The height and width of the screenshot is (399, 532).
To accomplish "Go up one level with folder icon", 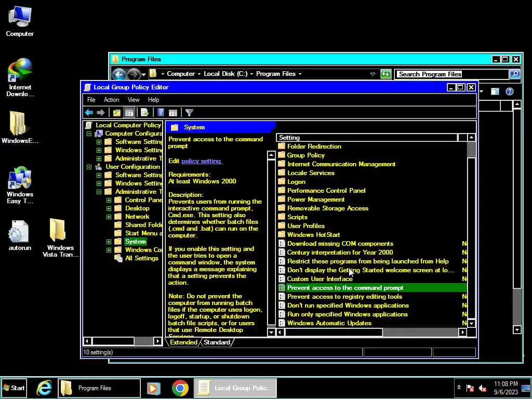I will point(117,112).
